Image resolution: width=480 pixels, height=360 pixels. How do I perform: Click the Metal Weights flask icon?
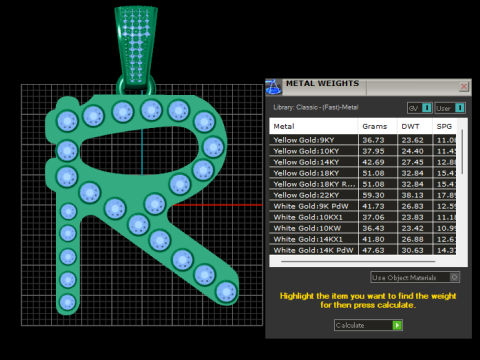[273, 87]
